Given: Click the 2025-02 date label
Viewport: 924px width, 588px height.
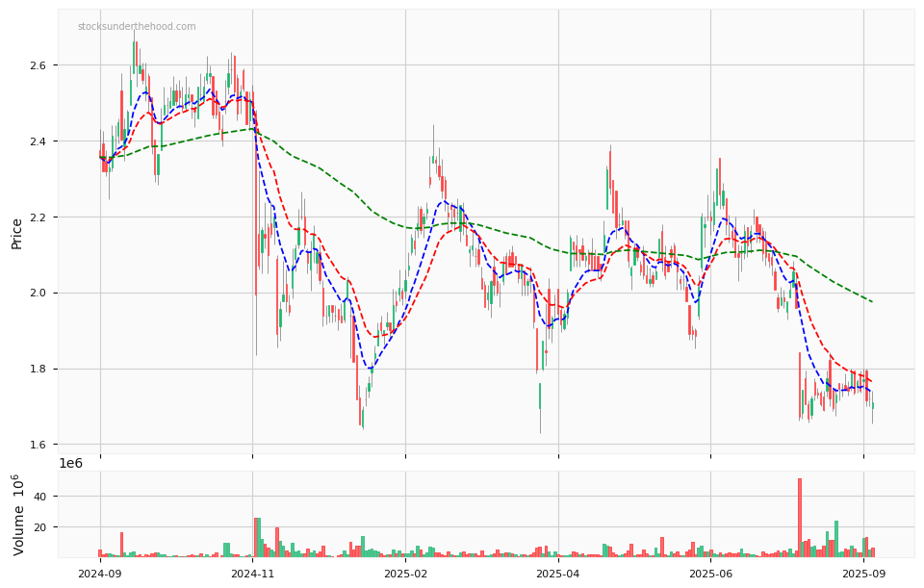Looking at the screenshot, I should (405, 574).
